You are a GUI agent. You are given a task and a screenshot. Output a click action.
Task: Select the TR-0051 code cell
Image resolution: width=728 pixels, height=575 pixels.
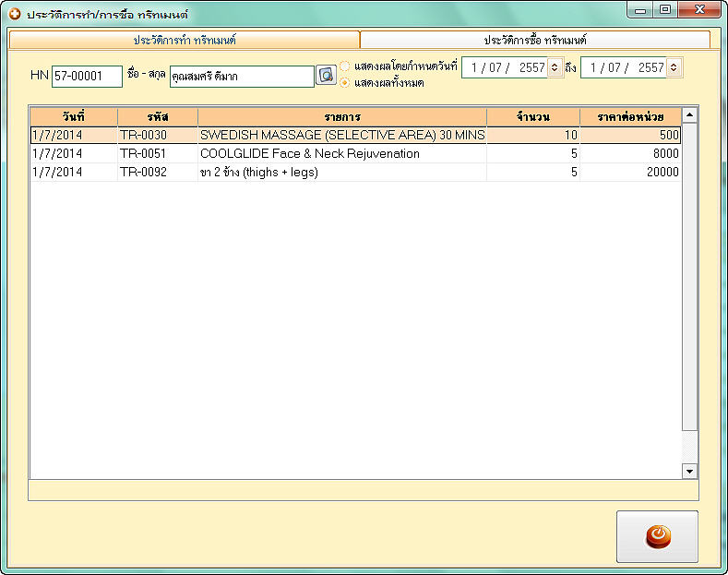coord(158,154)
